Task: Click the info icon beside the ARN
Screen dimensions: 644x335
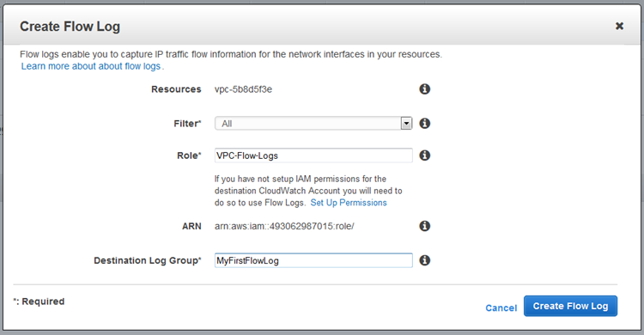Action: pyautogui.click(x=425, y=226)
